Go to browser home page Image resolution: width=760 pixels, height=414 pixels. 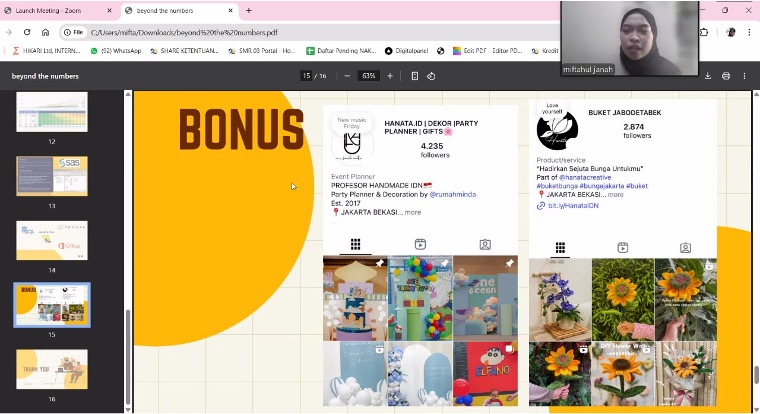[x=46, y=32]
